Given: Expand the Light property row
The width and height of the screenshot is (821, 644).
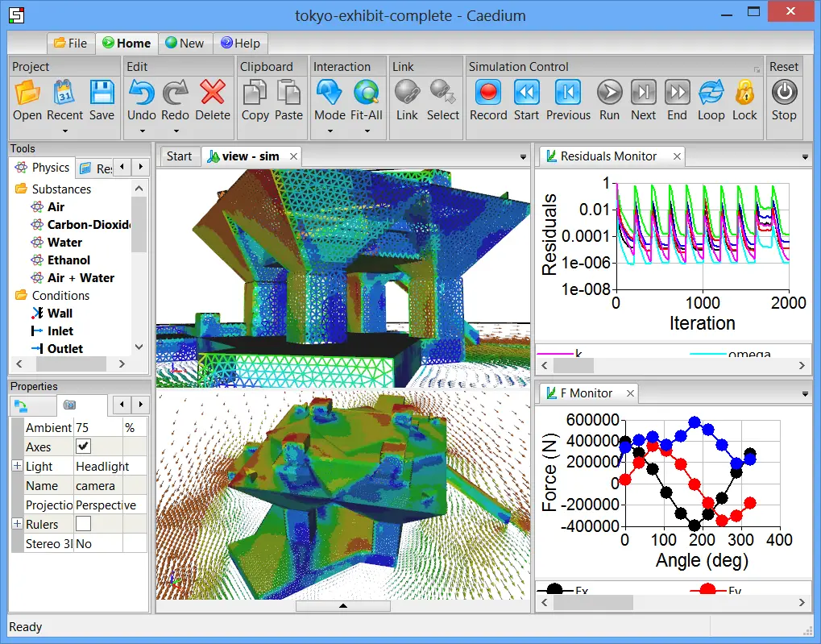Looking at the screenshot, I should 17,466.
